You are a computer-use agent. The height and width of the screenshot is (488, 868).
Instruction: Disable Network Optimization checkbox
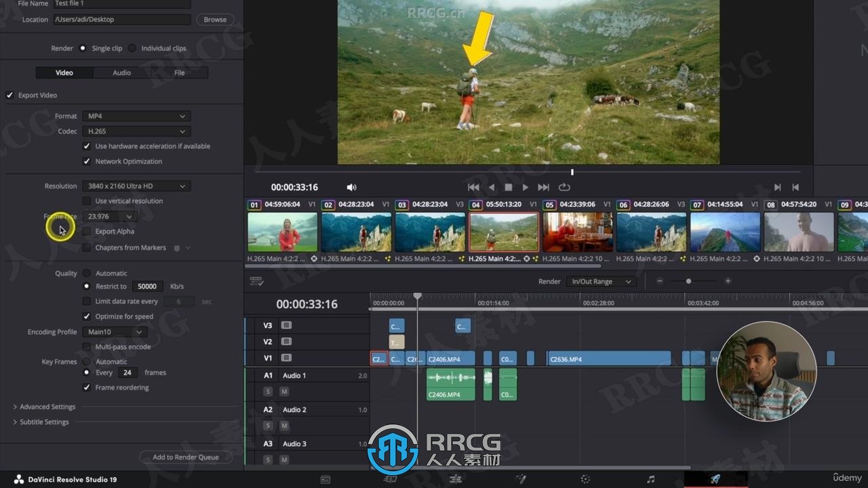[x=86, y=161]
